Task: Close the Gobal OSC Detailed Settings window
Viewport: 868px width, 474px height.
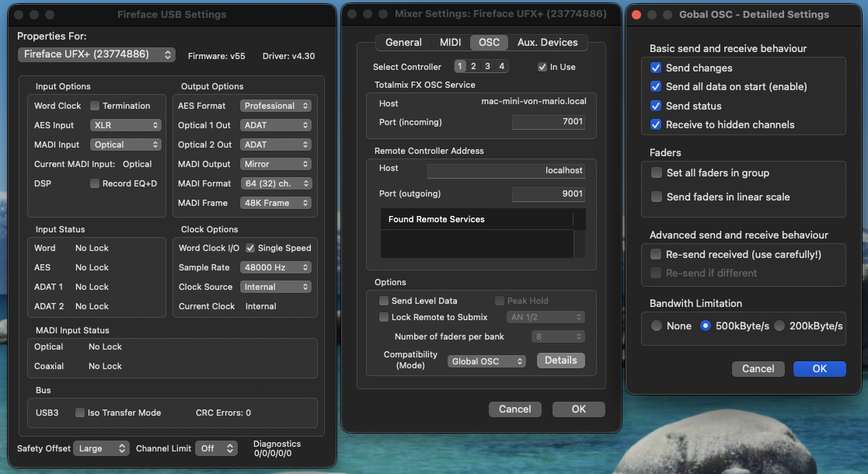Action: 636,15
